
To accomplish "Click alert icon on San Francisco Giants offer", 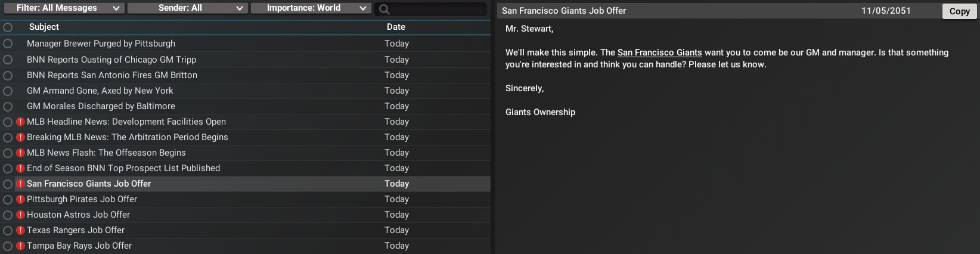I will click(20, 184).
